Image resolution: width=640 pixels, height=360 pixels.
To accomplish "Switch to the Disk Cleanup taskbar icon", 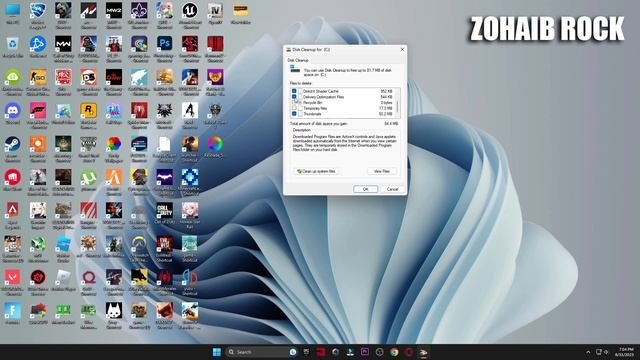I will click(423, 352).
